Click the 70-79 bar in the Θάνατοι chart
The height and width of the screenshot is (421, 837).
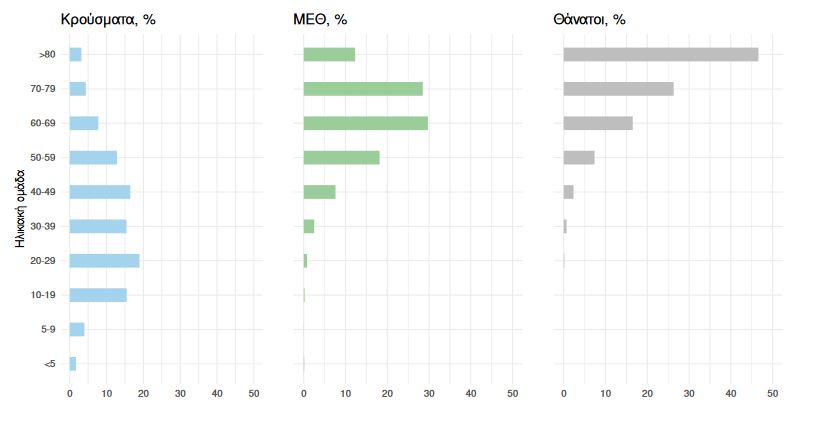click(618, 89)
